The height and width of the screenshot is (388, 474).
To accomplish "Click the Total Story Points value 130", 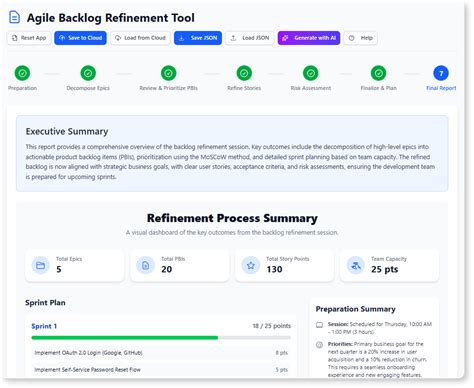I will point(274,269).
